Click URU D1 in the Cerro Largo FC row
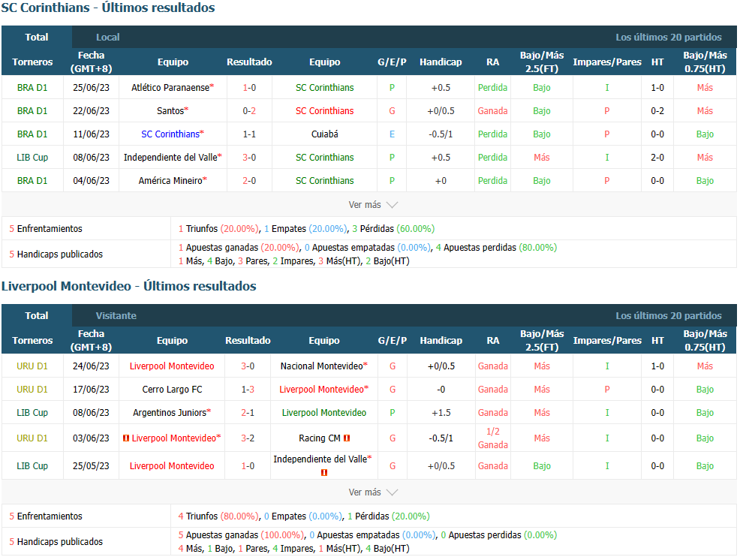 (x=32, y=390)
